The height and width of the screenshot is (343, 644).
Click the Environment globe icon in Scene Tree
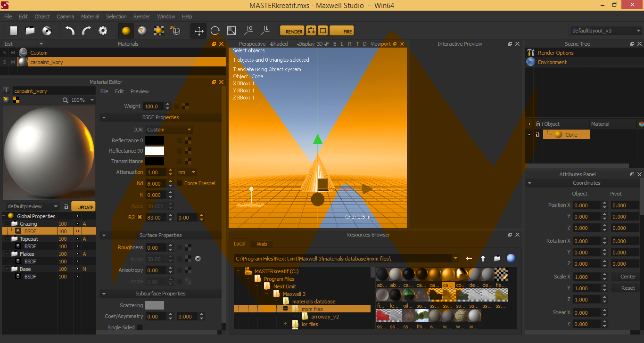530,62
